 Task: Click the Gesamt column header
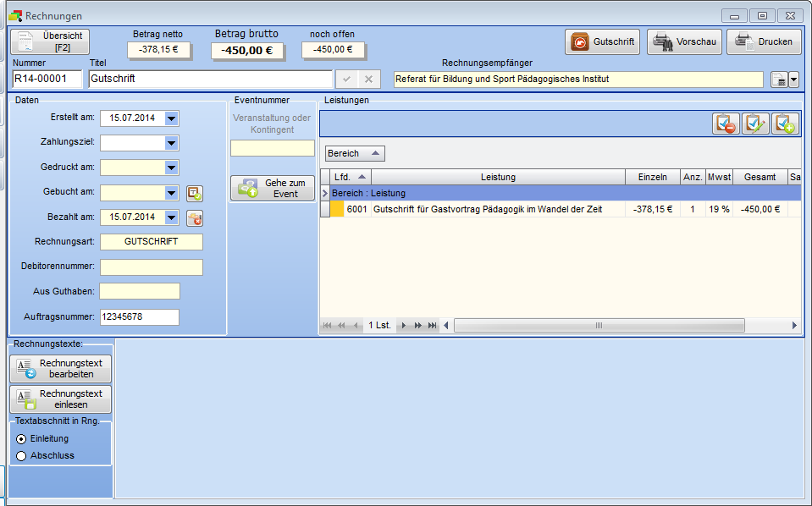click(760, 177)
